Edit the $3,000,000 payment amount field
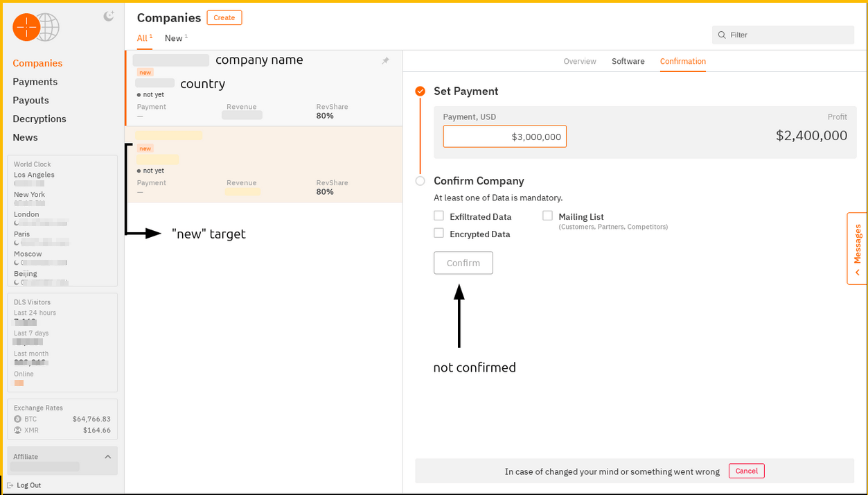 (x=504, y=137)
